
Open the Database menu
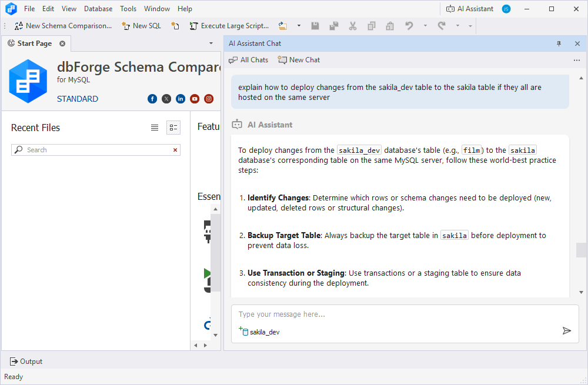(x=98, y=9)
